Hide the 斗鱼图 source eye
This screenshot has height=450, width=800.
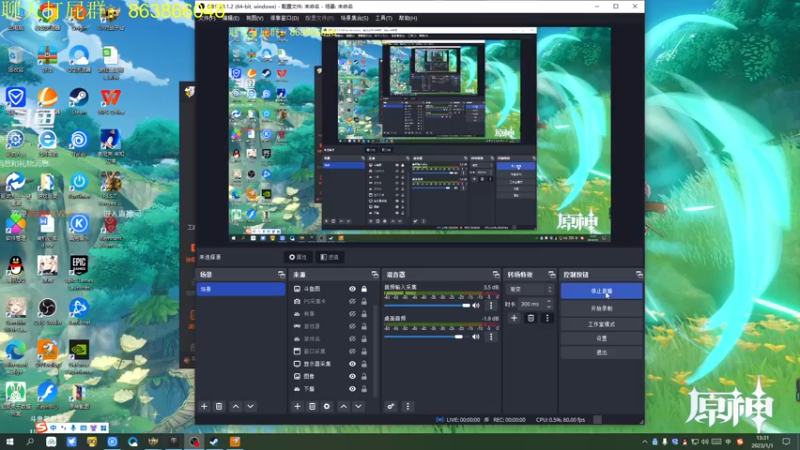click(x=352, y=289)
